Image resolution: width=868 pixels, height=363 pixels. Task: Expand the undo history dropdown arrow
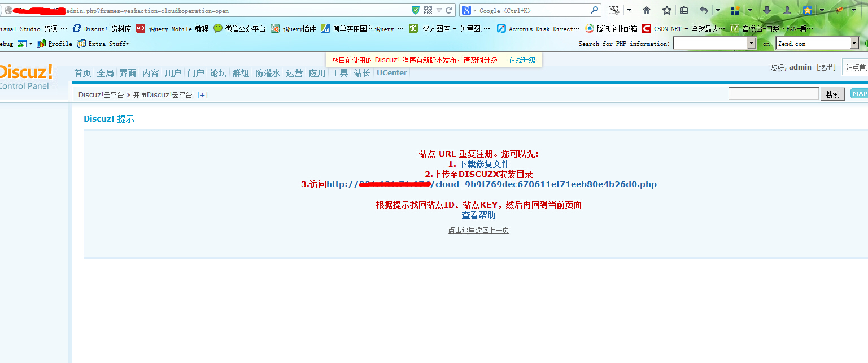click(718, 10)
